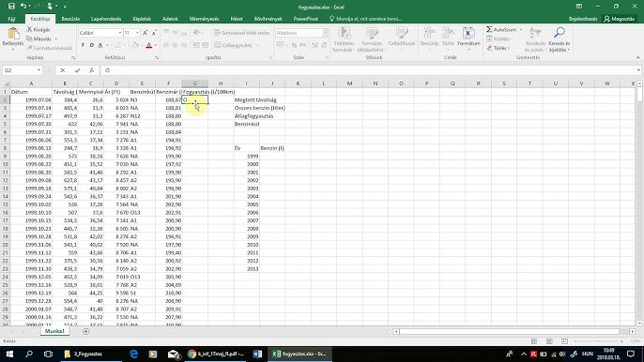644x362 pixels.
Task: Click the Undo arrow in quick access toolbar
Action: pos(23,7)
